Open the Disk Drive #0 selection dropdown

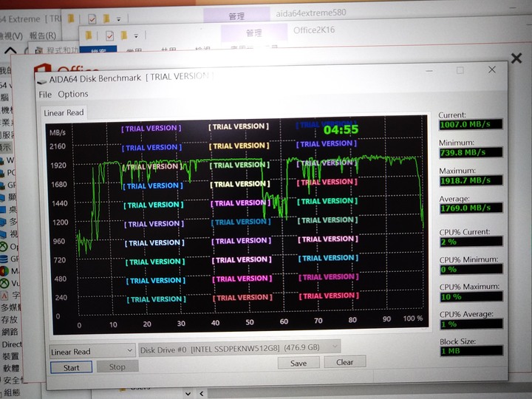239,348
